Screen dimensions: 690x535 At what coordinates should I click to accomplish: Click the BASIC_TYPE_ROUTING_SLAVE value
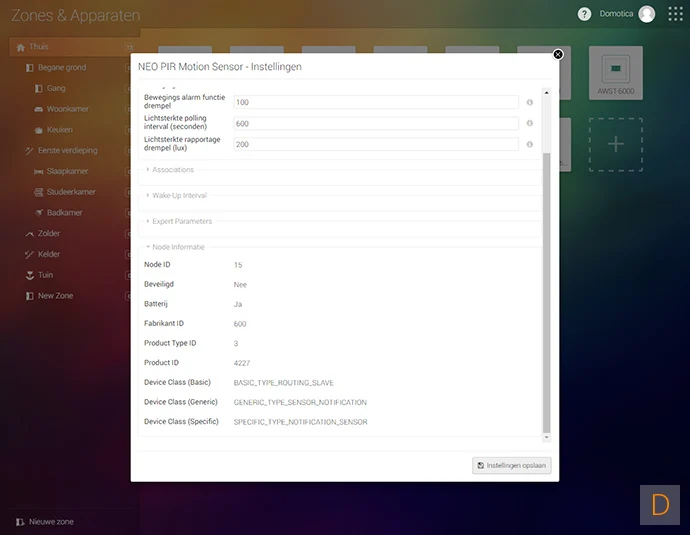tap(283, 383)
